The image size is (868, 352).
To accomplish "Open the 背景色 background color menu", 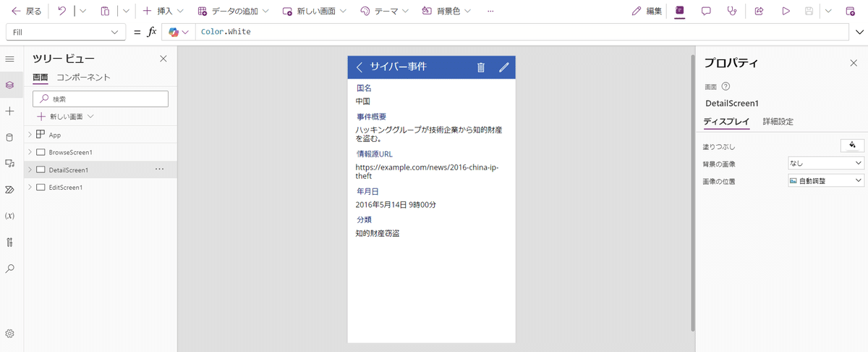I will click(x=446, y=12).
